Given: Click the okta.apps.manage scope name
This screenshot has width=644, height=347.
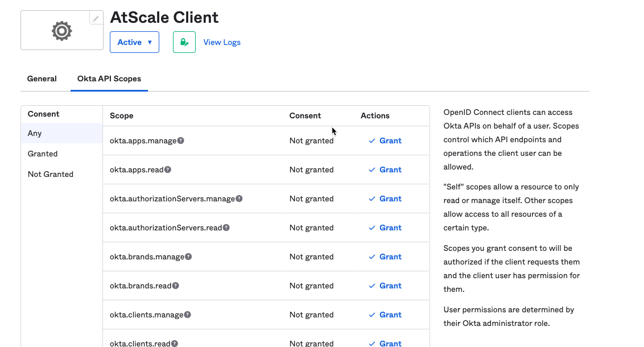Looking at the screenshot, I should pos(143,141).
